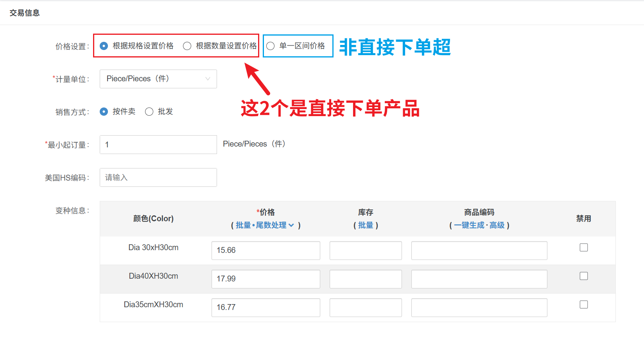Open the 计量单位 Piece/Pieces dropdown
The width and height of the screenshot is (644, 351).
tap(158, 79)
